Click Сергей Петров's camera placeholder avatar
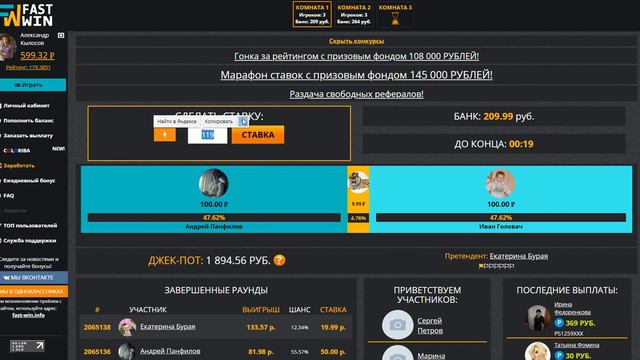 click(x=397, y=325)
